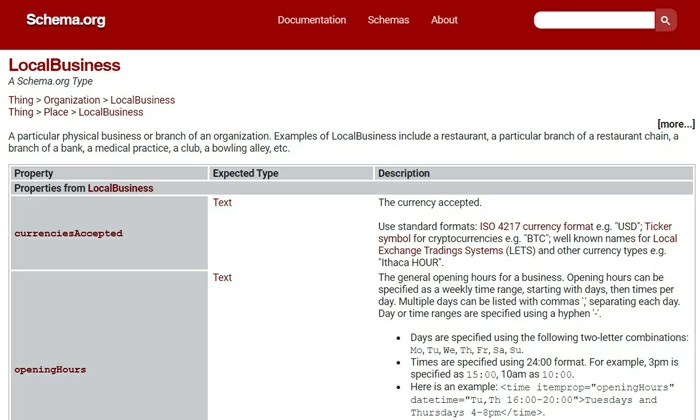
Task: Click the LocalBusiness page title
Action: coord(64,65)
